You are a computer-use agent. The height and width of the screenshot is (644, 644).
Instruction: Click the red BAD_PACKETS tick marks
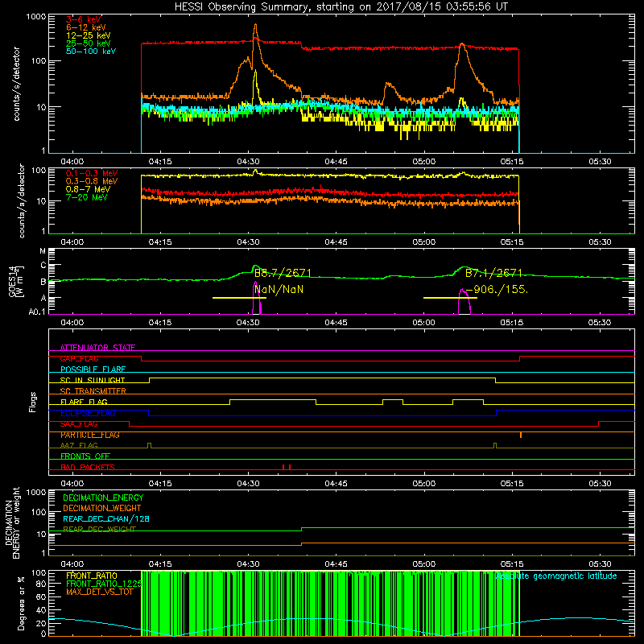tap(287, 467)
